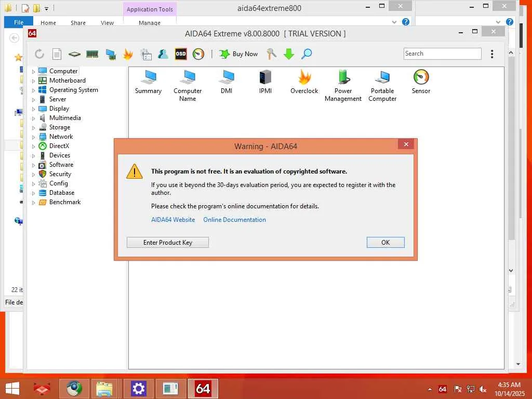Expand the Display tree node arrow
This screenshot has width=532, height=399.
tap(33, 109)
